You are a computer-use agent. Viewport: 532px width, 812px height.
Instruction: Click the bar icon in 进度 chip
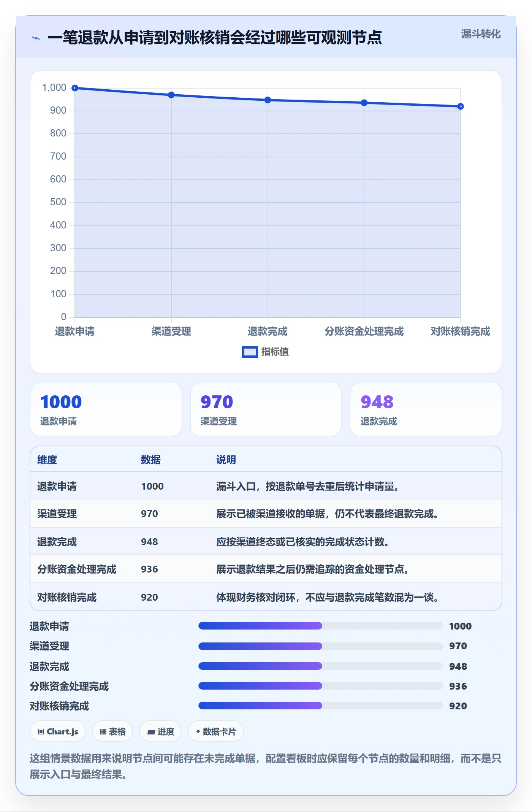pos(151,732)
